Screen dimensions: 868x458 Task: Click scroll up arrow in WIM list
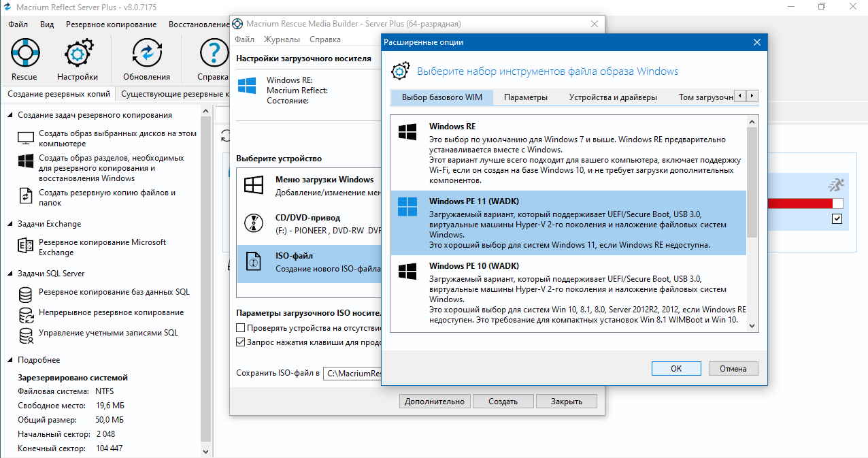[x=752, y=122]
